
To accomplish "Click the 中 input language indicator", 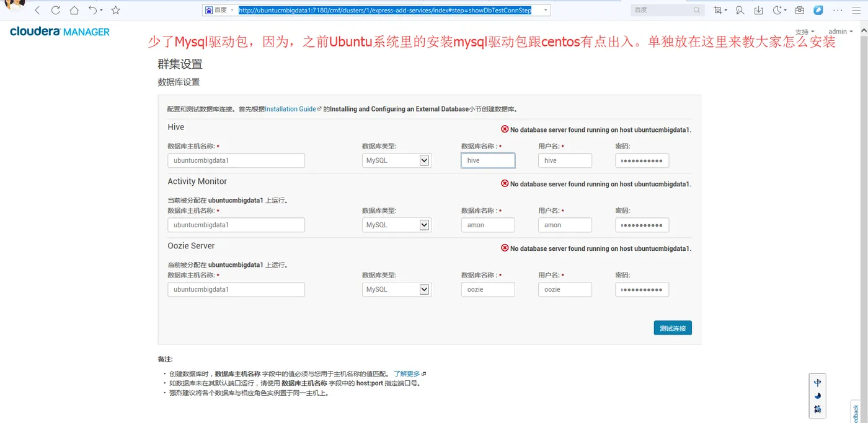I will 818,383.
